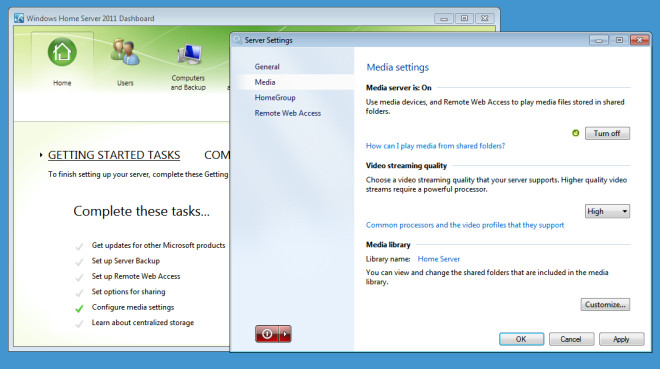Open the 'Set up Remote Web Access' task

pyautogui.click(x=136, y=276)
